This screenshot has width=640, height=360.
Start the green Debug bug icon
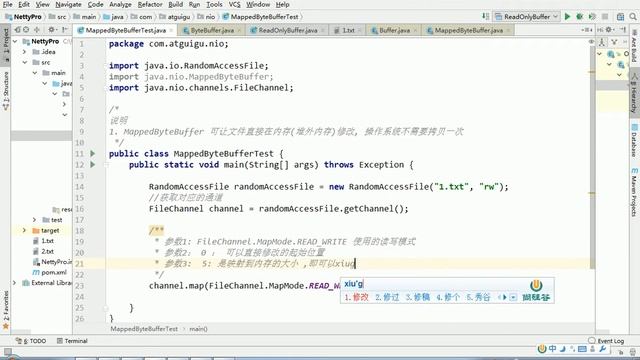(579, 17)
